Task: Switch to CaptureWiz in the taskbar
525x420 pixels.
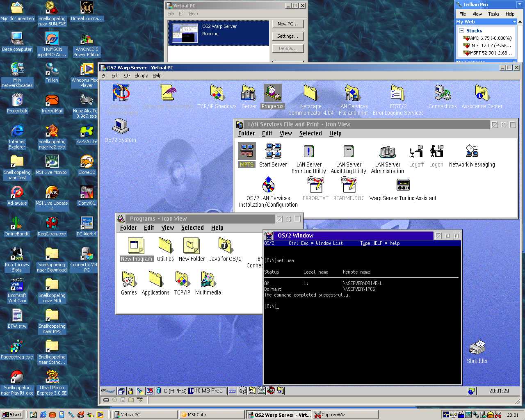Action: point(345,415)
